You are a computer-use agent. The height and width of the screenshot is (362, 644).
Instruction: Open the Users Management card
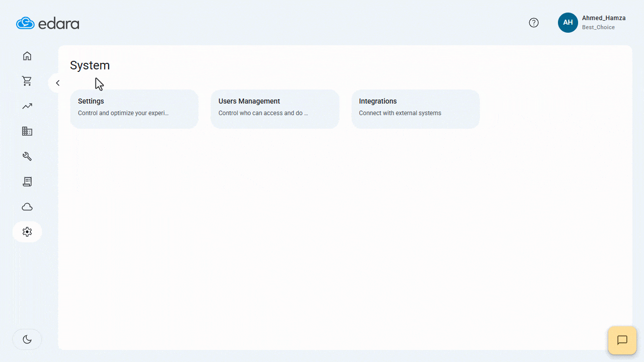(x=275, y=109)
